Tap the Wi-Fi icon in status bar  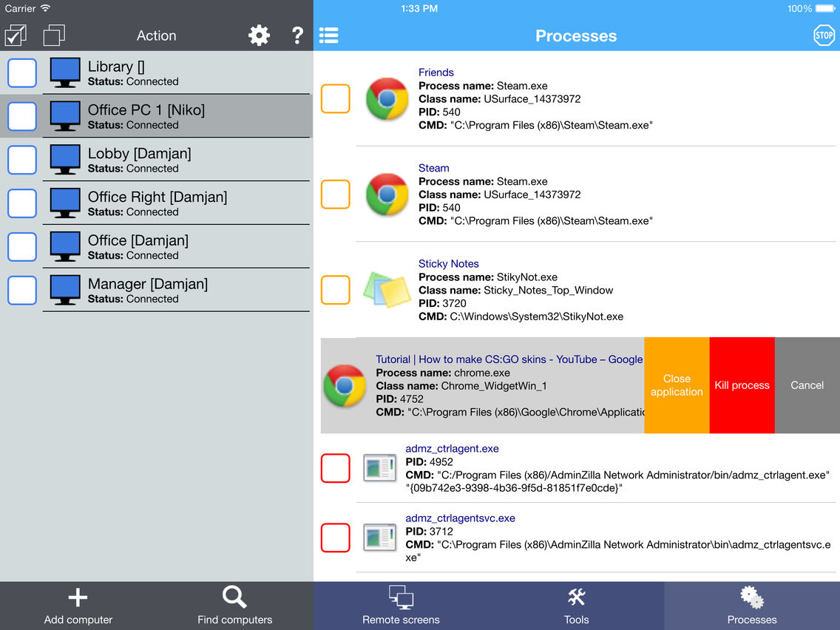[x=46, y=8]
